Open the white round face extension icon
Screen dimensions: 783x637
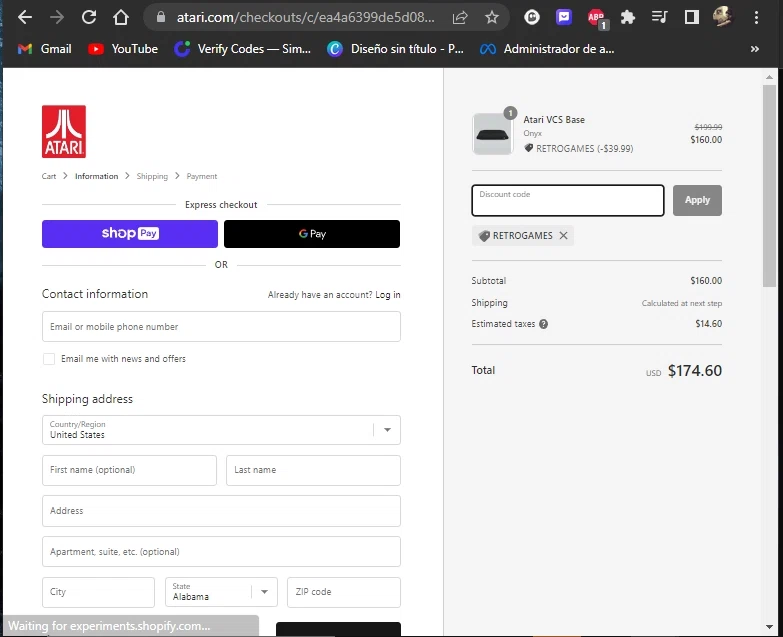pos(532,17)
